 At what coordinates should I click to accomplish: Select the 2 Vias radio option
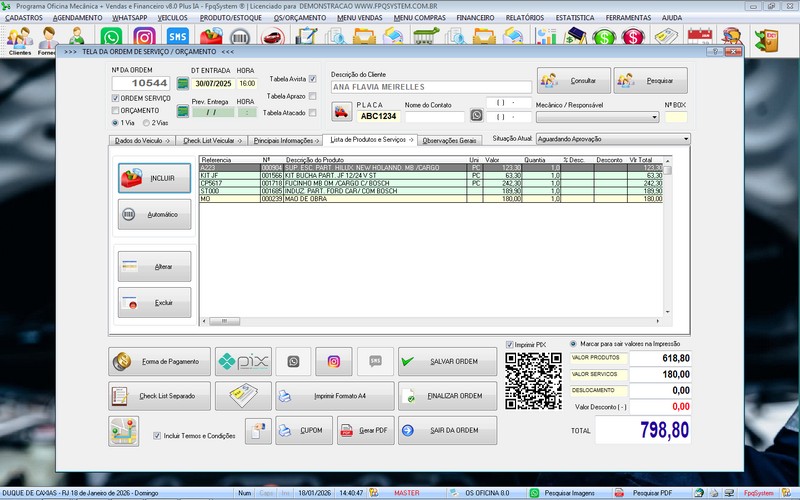[x=149, y=122]
